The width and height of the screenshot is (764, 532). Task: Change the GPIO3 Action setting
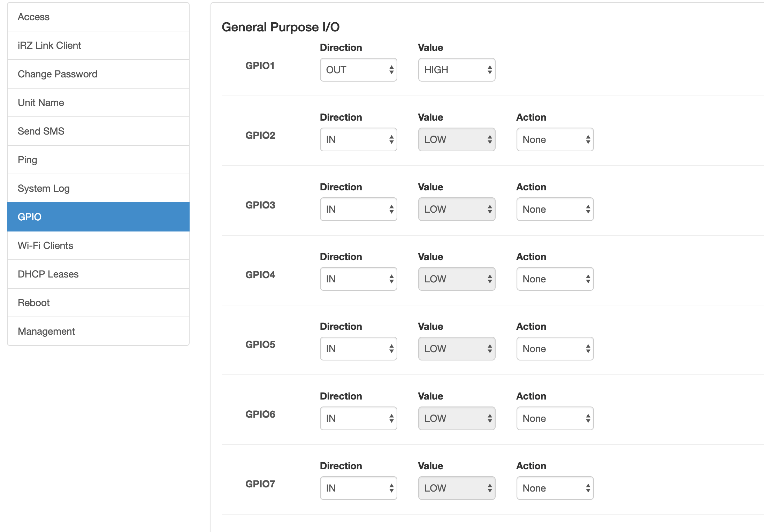tap(555, 209)
